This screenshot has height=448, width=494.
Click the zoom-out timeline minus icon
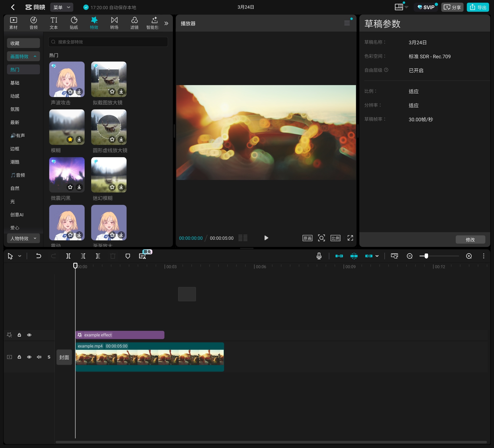click(410, 256)
